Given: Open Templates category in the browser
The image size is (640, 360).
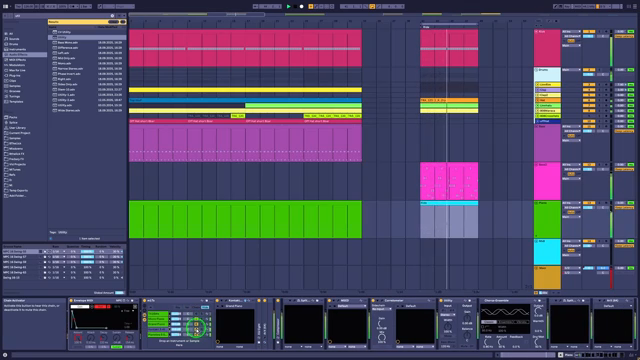Looking at the screenshot, I should [x=16, y=102].
